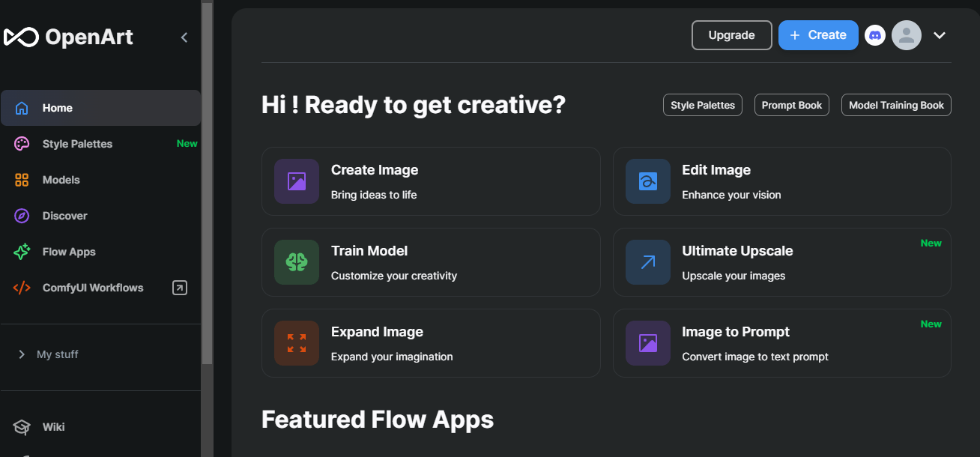Click the Train Model brain icon
Viewport: 980px width, 457px height.
(297, 262)
